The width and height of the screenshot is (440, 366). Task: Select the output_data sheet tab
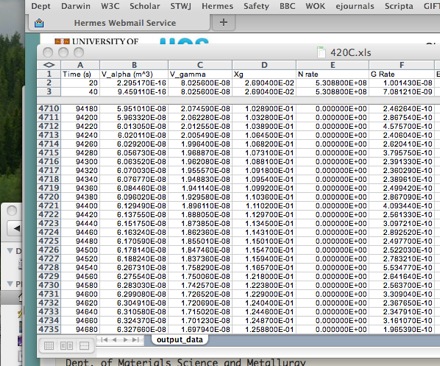(180, 340)
